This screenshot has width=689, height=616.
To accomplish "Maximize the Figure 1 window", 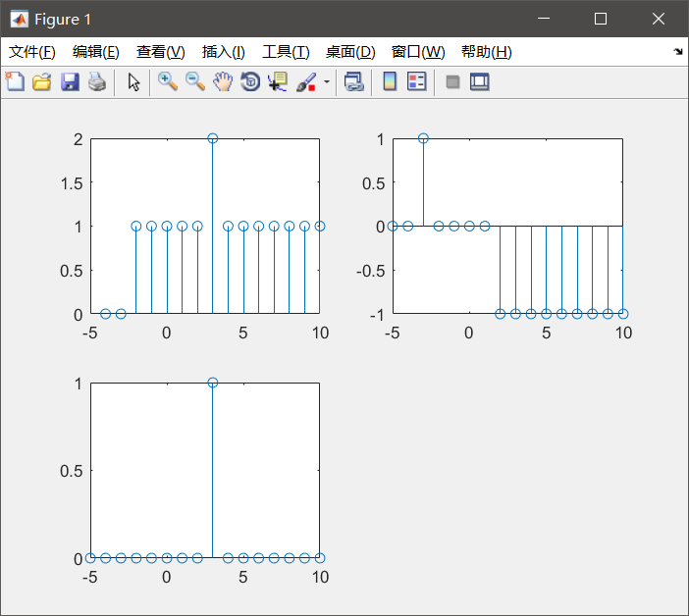I will click(601, 19).
